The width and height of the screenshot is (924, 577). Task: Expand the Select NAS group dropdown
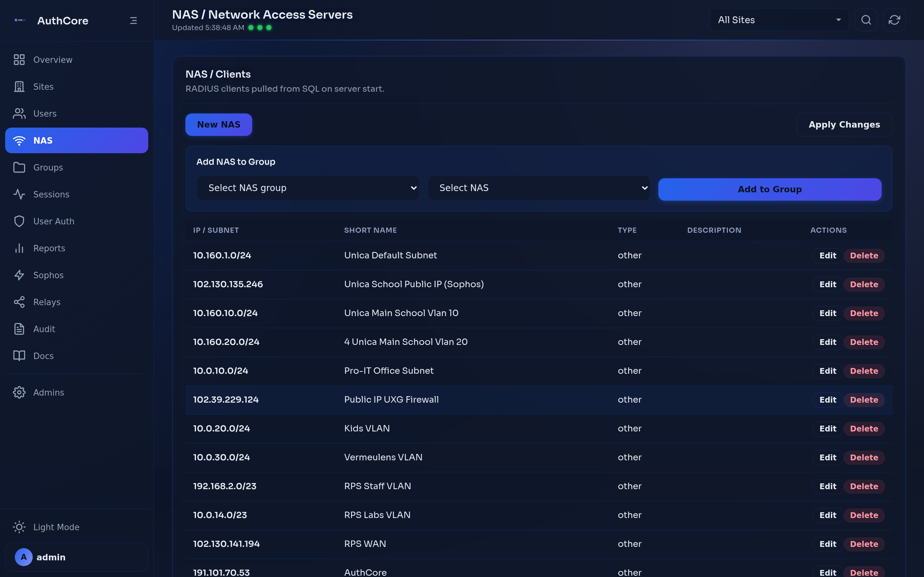click(308, 188)
